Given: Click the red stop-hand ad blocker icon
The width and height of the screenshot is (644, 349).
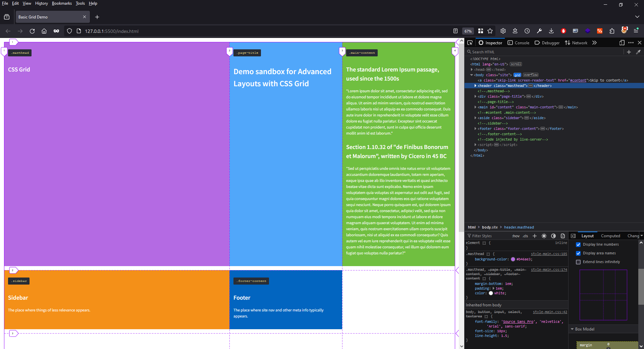Looking at the screenshot, I should [563, 31].
